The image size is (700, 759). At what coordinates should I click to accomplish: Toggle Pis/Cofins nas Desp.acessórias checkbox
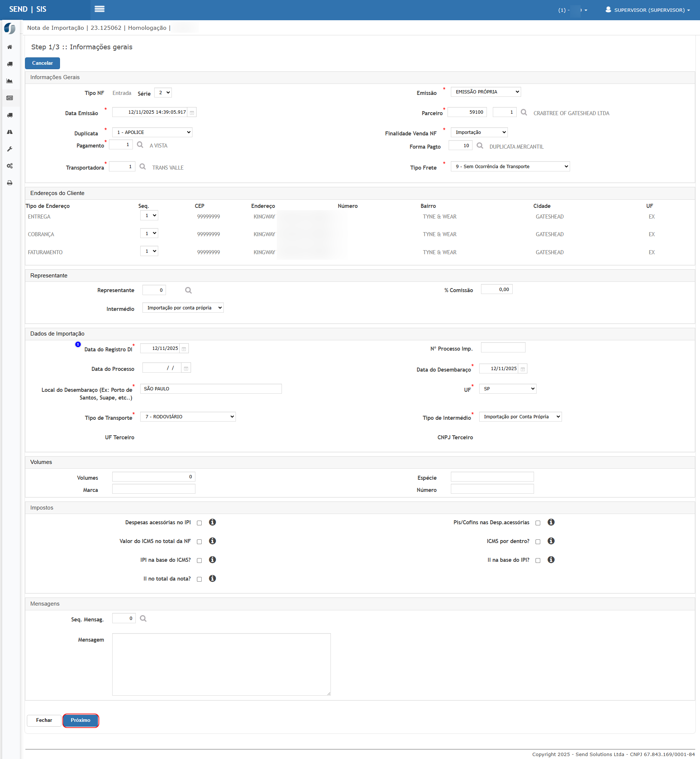[x=537, y=523]
